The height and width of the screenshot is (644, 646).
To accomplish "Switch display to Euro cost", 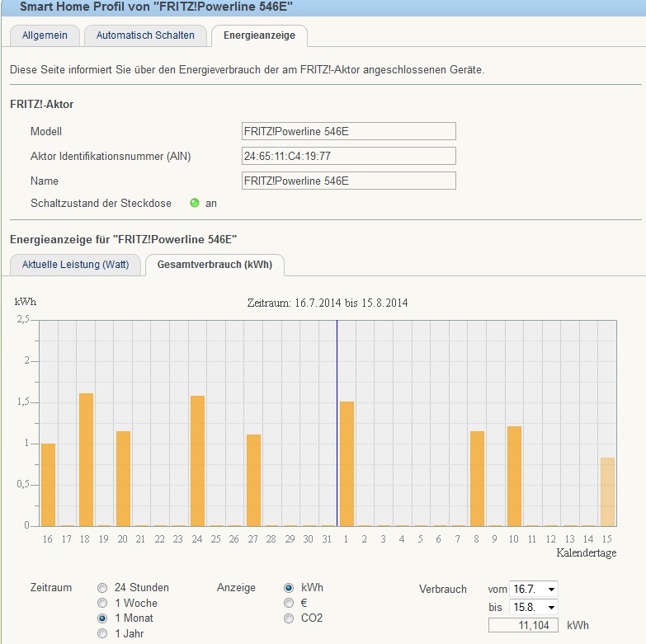I will [x=289, y=603].
